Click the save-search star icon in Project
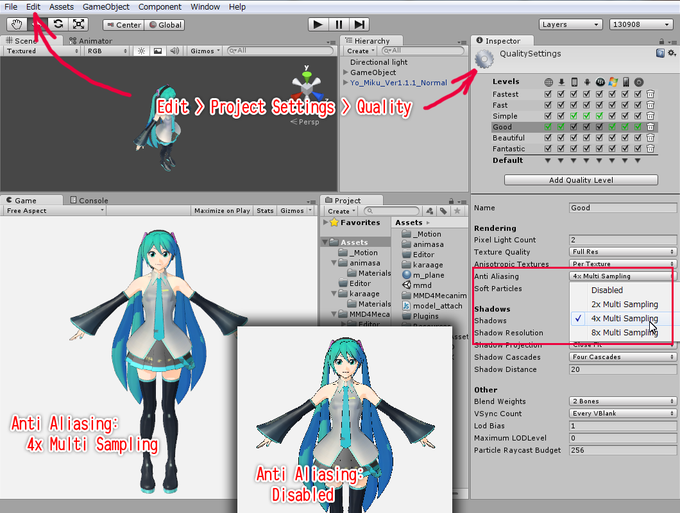680x513 pixels. pyautogui.click(x=457, y=211)
